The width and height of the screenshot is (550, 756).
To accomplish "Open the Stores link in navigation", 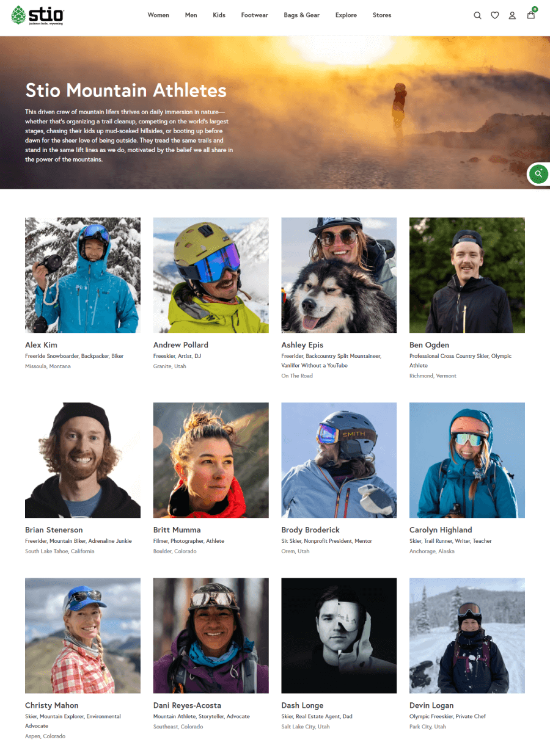I will [x=382, y=15].
